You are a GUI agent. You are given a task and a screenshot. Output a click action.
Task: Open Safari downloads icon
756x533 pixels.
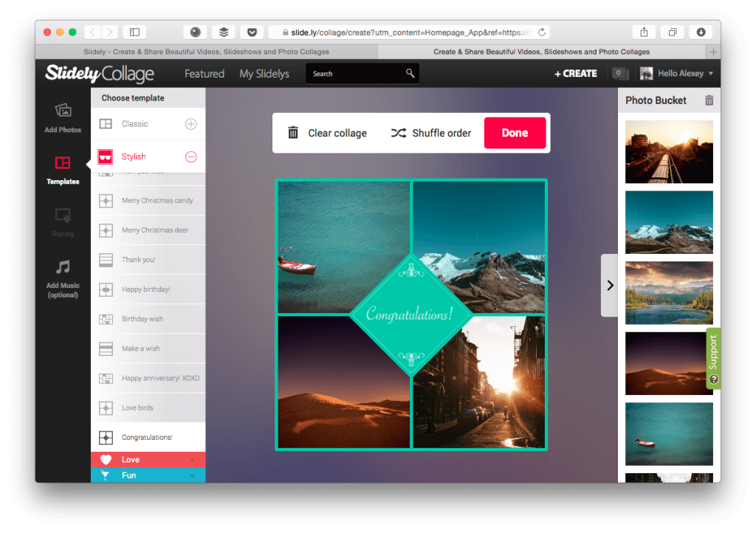coord(700,32)
